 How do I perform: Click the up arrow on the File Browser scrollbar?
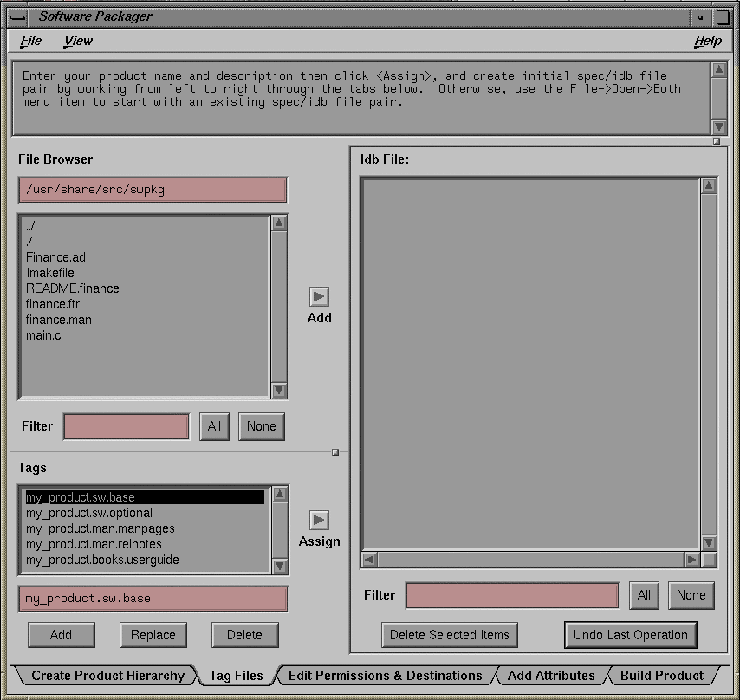tap(279, 223)
